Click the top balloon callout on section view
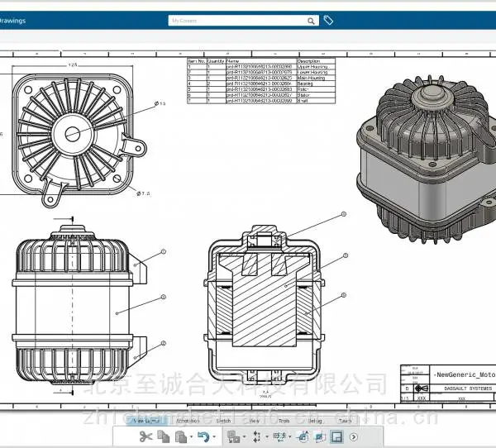This screenshot has height=448, width=496. point(344,214)
